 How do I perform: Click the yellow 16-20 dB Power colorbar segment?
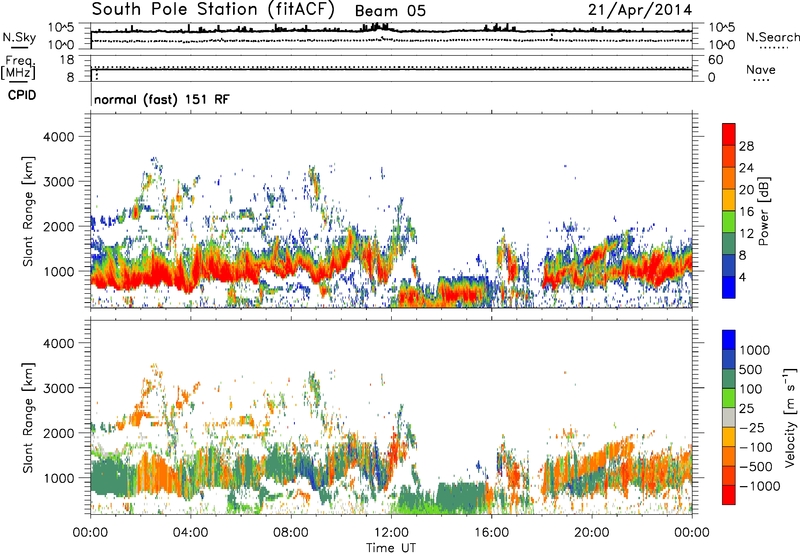tap(729, 200)
